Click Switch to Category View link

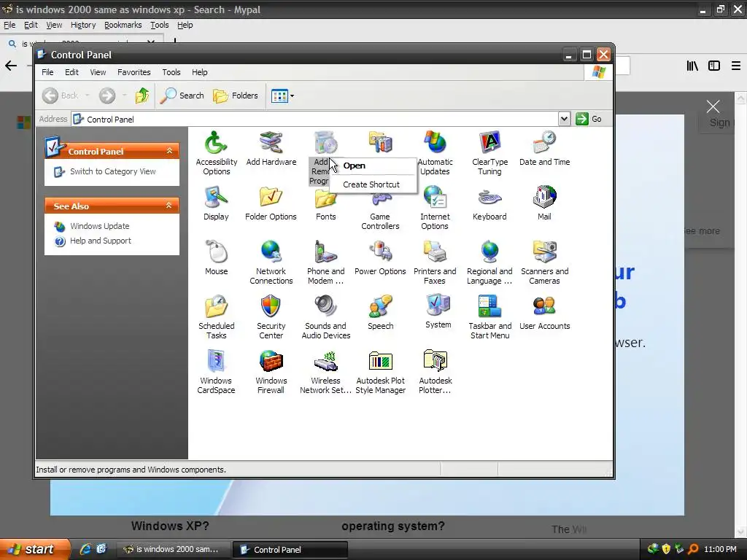(x=112, y=171)
